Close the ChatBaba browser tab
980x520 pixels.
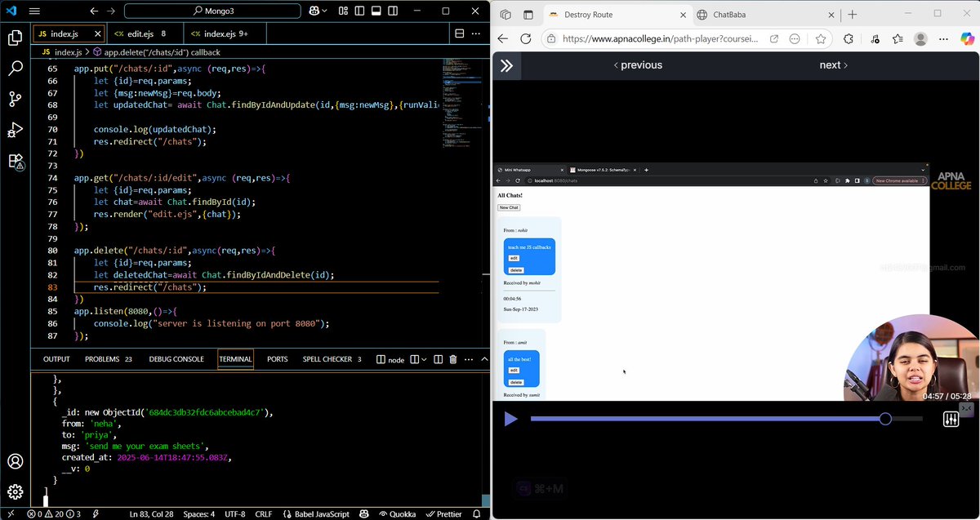click(x=831, y=15)
